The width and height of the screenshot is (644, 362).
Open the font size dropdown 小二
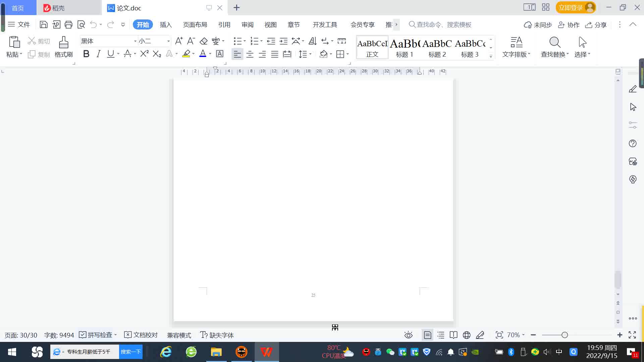(168, 41)
